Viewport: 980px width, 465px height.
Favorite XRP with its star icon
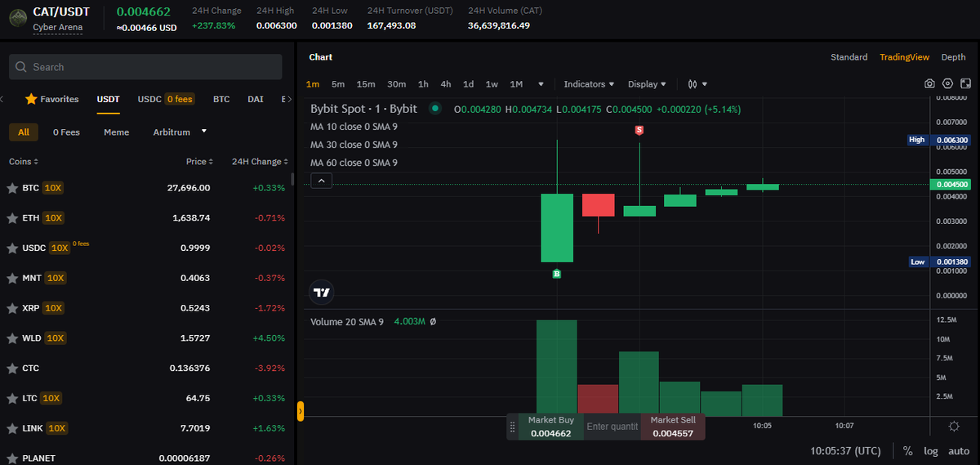click(12, 308)
